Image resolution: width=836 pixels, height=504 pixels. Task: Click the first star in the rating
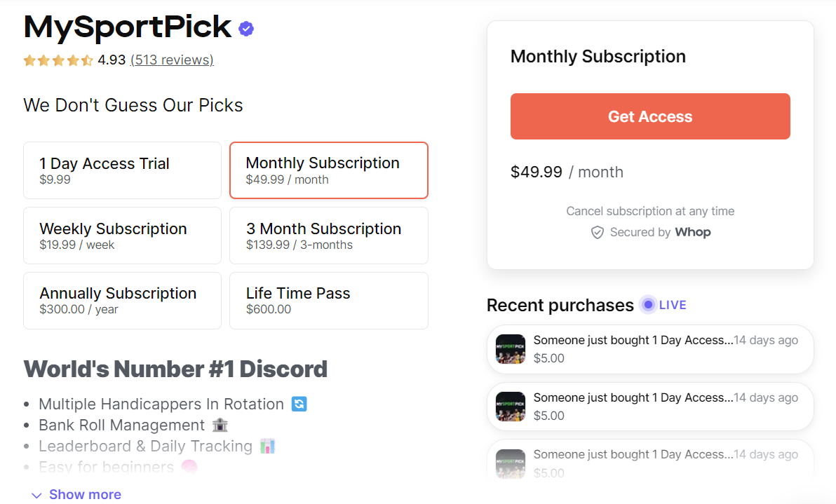tap(29, 60)
